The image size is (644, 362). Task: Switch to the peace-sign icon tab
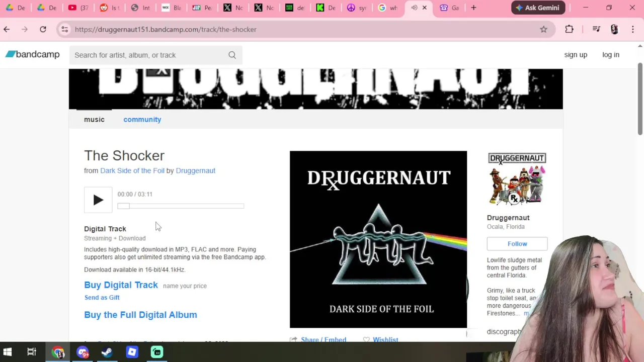click(357, 8)
